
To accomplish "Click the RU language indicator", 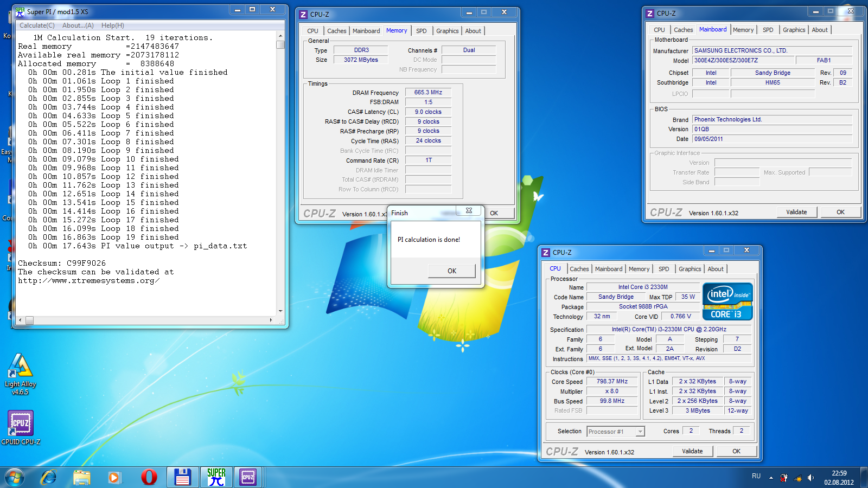I will (x=756, y=476).
